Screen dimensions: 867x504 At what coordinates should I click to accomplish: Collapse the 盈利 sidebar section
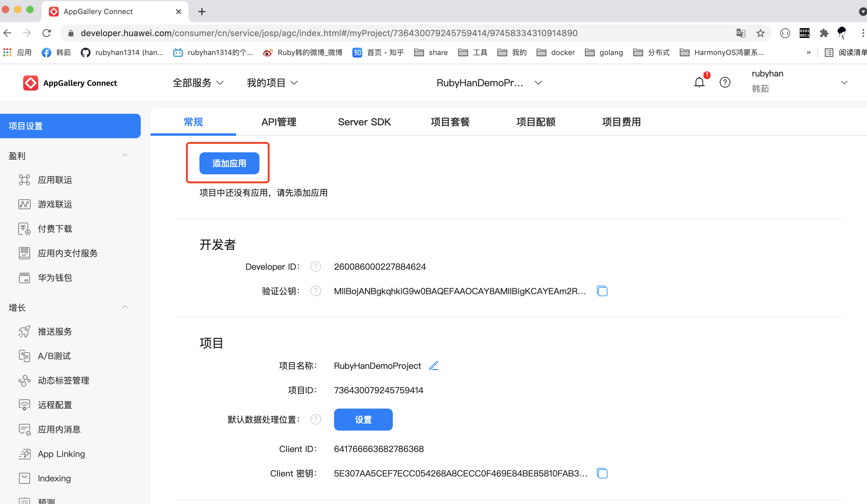[x=125, y=155]
